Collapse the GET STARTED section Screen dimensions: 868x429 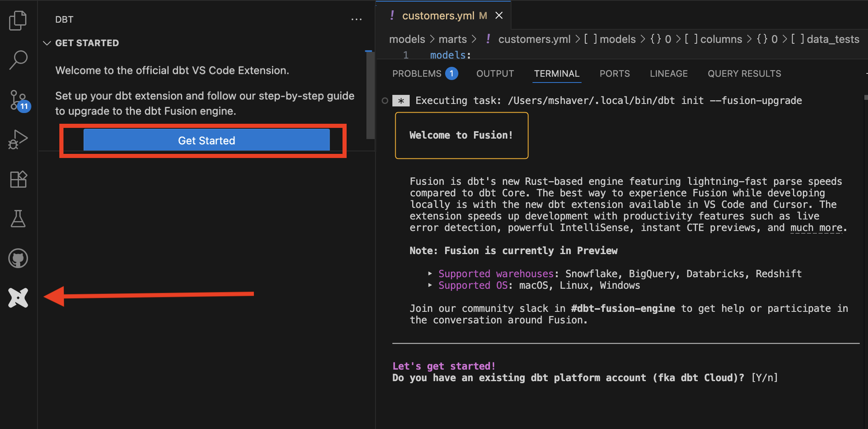[47, 42]
